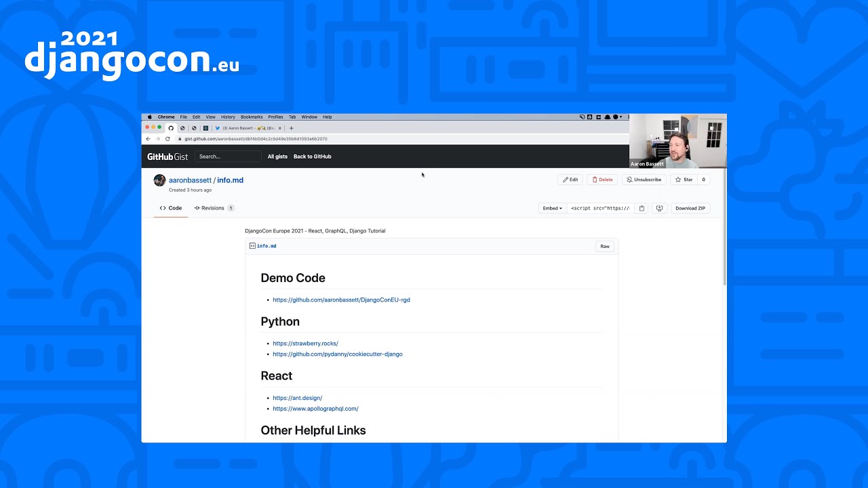Click the hat icon in the macOS menu bar
The width and height of the screenshot is (868, 488).
[x=607, y=117]
